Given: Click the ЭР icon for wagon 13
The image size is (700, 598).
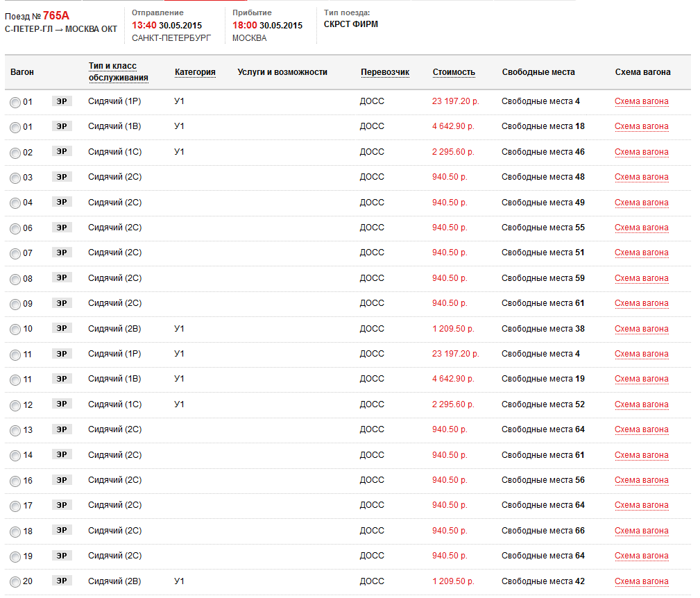Looking at the screenshot, I should (62, 429).
